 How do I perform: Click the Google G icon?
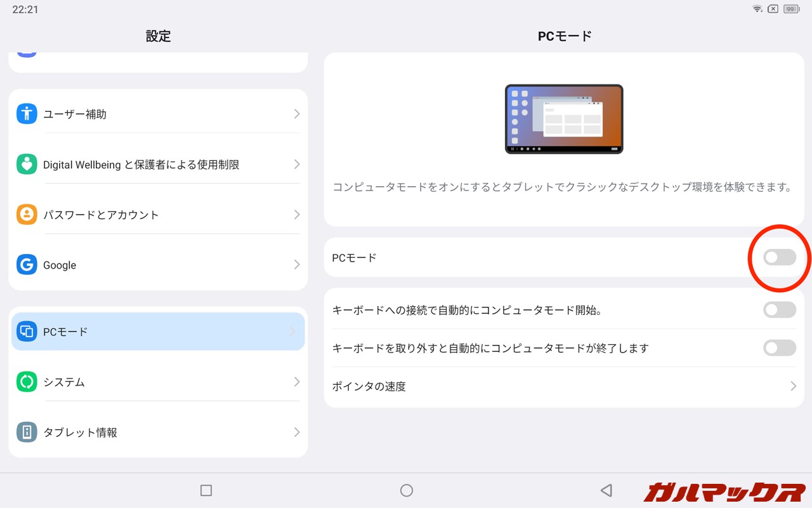click(x=27, y=265)
